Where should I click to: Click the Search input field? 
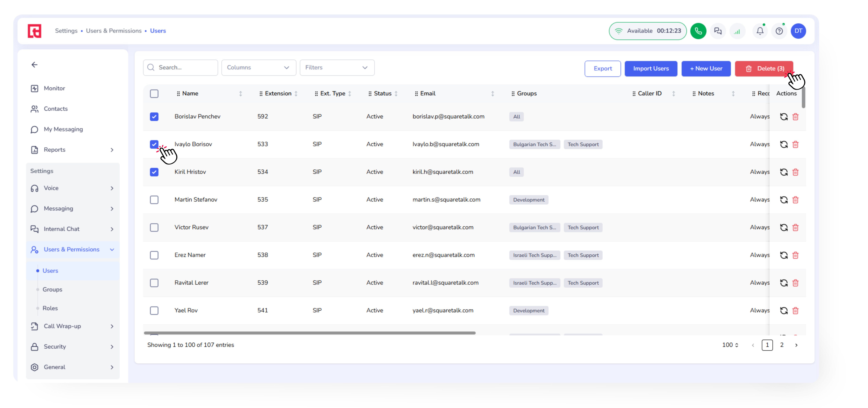tap(185, 68)
